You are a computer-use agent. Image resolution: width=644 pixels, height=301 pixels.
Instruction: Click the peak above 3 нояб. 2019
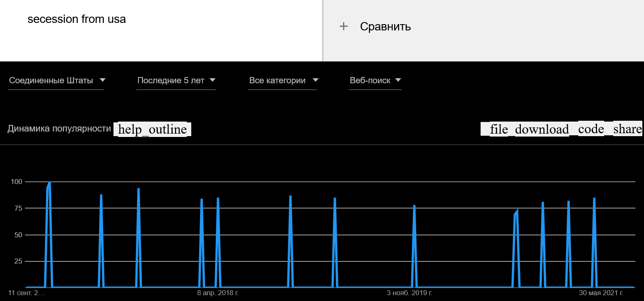[414, 206]
